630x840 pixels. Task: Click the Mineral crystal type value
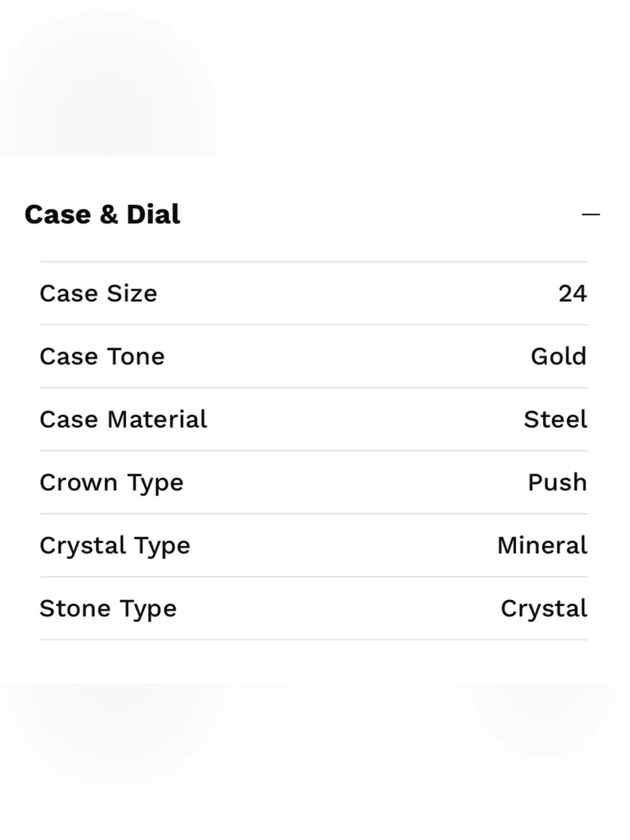542,546
